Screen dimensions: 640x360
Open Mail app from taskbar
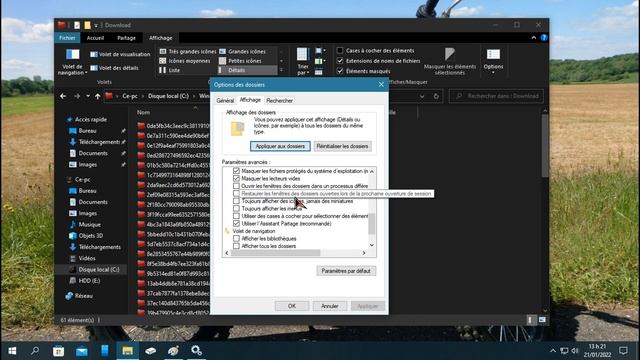click(82, 351)
